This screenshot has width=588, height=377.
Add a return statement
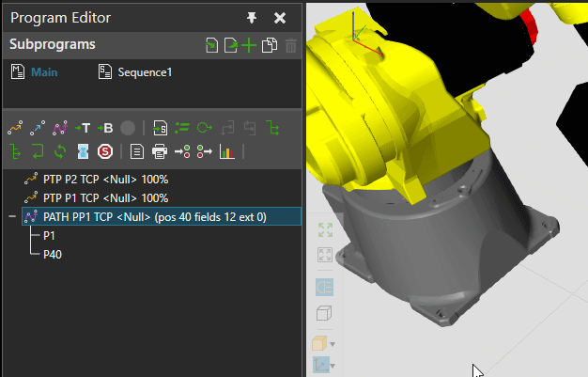(x=38, y=151)
